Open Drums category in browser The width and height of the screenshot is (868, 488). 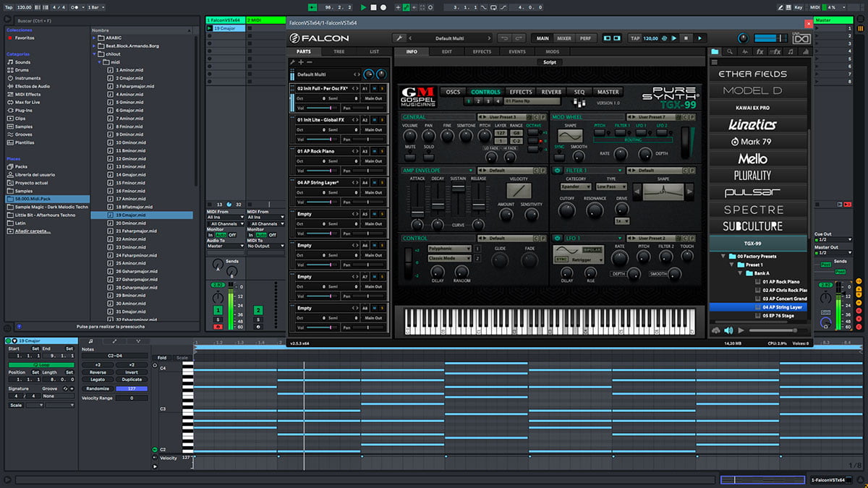(x=22, y=70)
